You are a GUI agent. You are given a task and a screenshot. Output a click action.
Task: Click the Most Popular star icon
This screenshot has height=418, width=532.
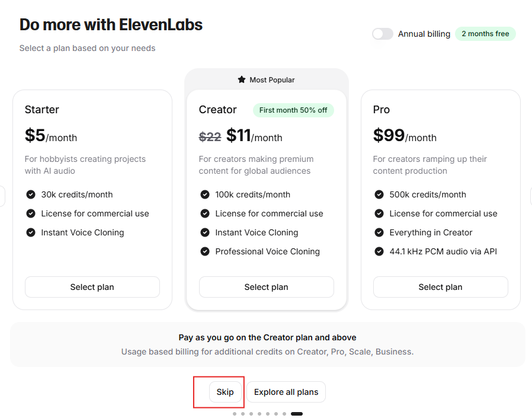click(242, 80)
